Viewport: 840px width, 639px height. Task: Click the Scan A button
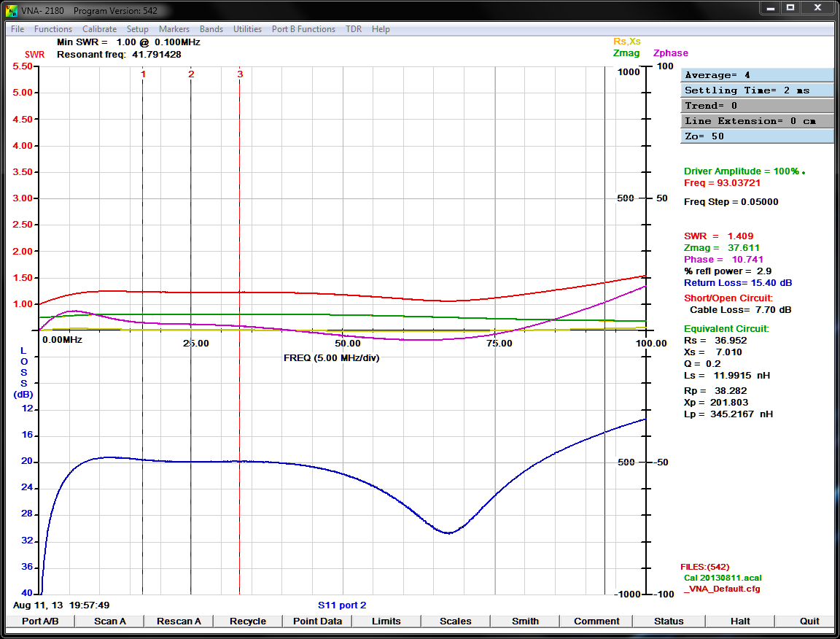(110, 621)
